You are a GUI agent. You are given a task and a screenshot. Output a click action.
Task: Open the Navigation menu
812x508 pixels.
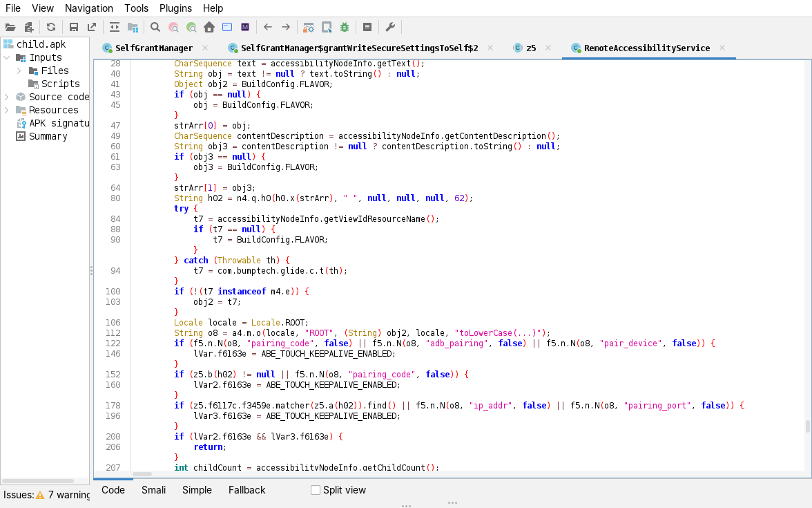click(x=89, y=8)
